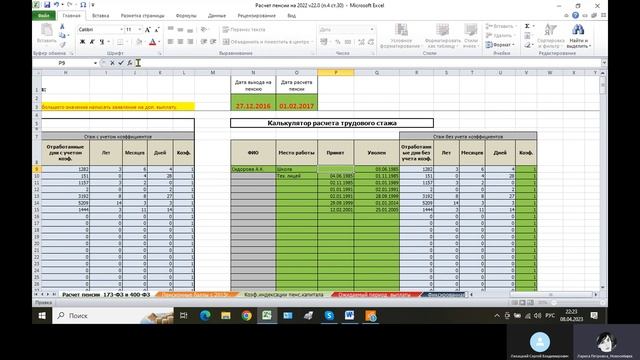Undo the last action
The width and height of the screenshot is (640, 360).
pyautogui.click(x=56, y=5)
